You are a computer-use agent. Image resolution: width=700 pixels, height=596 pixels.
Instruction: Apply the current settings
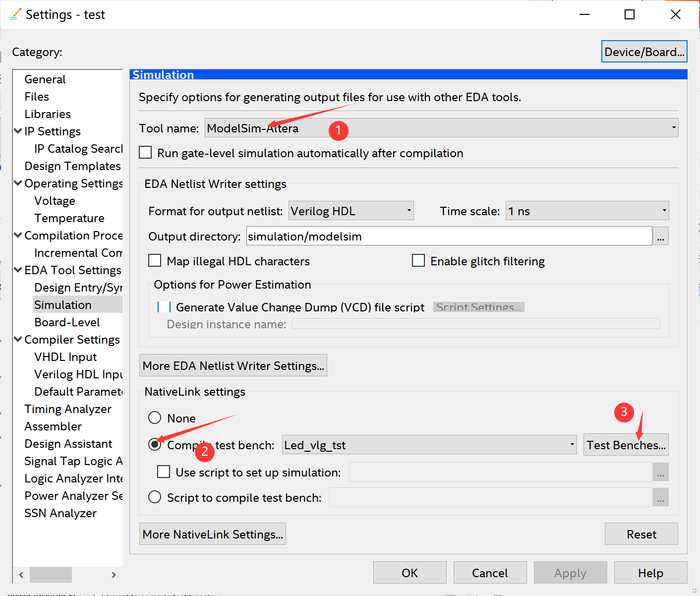point(570,572)
